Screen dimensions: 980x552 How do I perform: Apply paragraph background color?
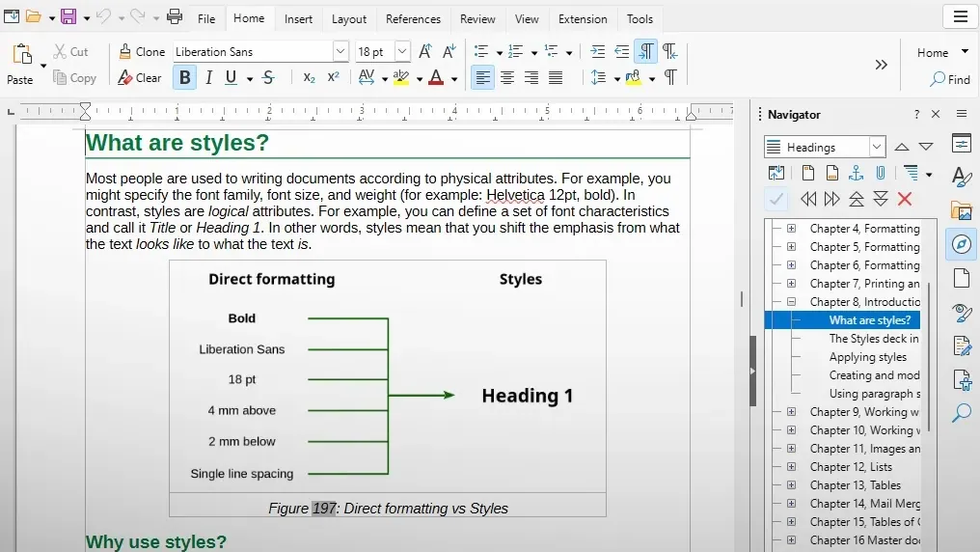[x=633, y=77]
